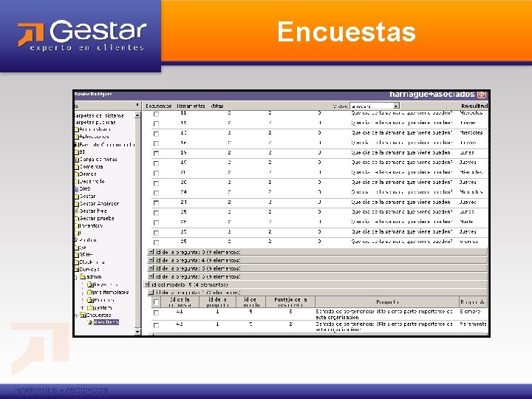Click the Gestar logo in slide header

[x=83, y=35]
